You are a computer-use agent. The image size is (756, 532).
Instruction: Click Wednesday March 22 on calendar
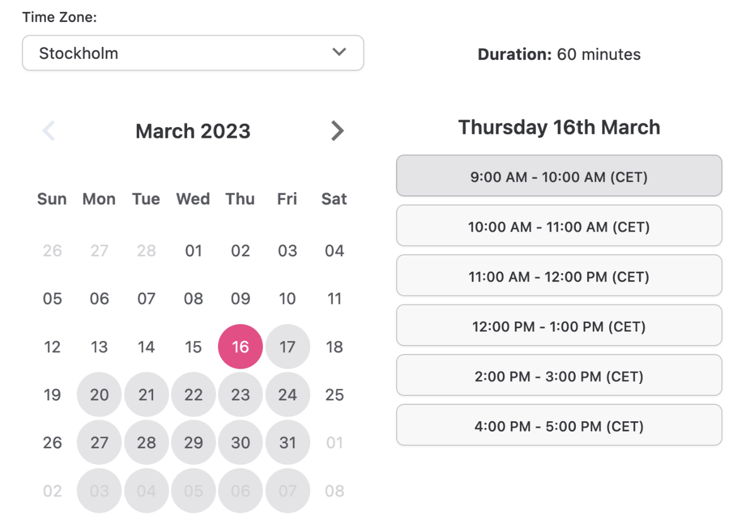193,395
